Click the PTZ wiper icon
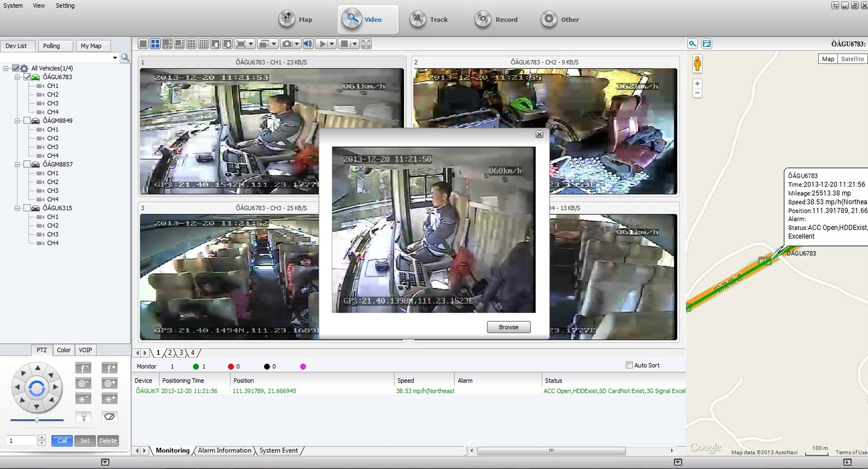868x469 pixels. 109,417
